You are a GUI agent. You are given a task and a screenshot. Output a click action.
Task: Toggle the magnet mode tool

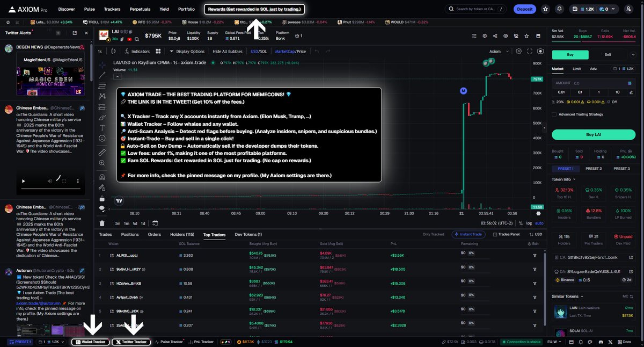102,177
